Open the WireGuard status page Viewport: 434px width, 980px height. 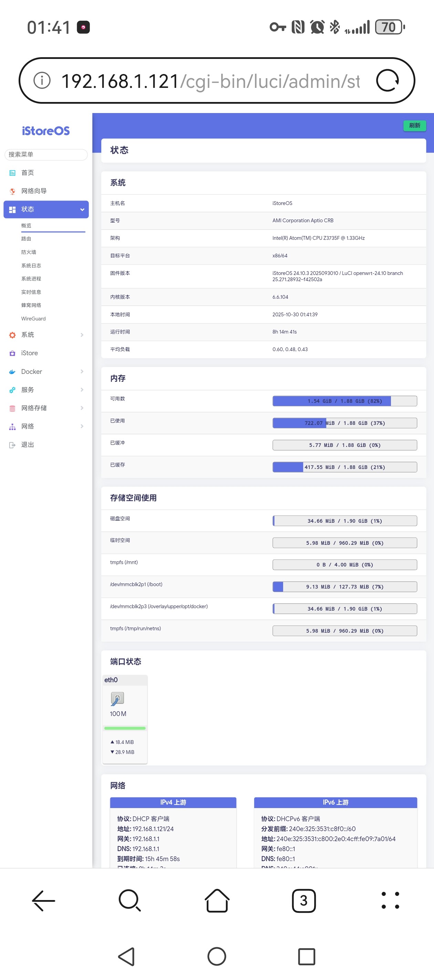pos(33,318)
